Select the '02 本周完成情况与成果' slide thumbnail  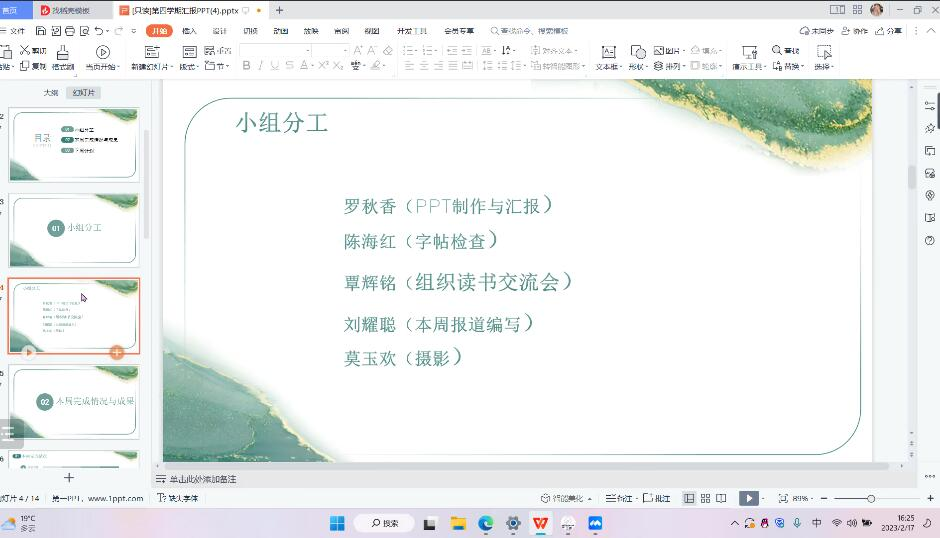click(73, 401)
